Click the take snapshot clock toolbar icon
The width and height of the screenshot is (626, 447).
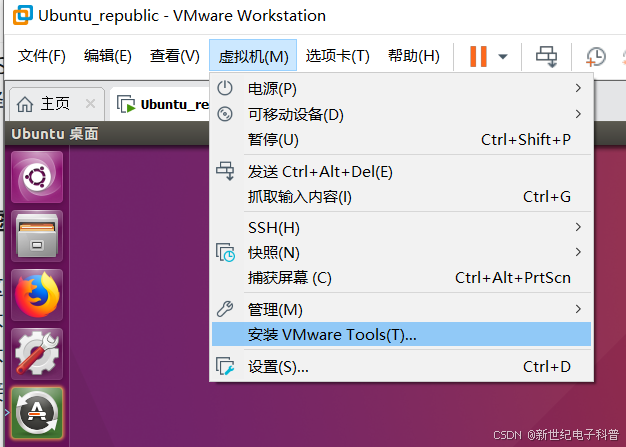click(596, 57)
